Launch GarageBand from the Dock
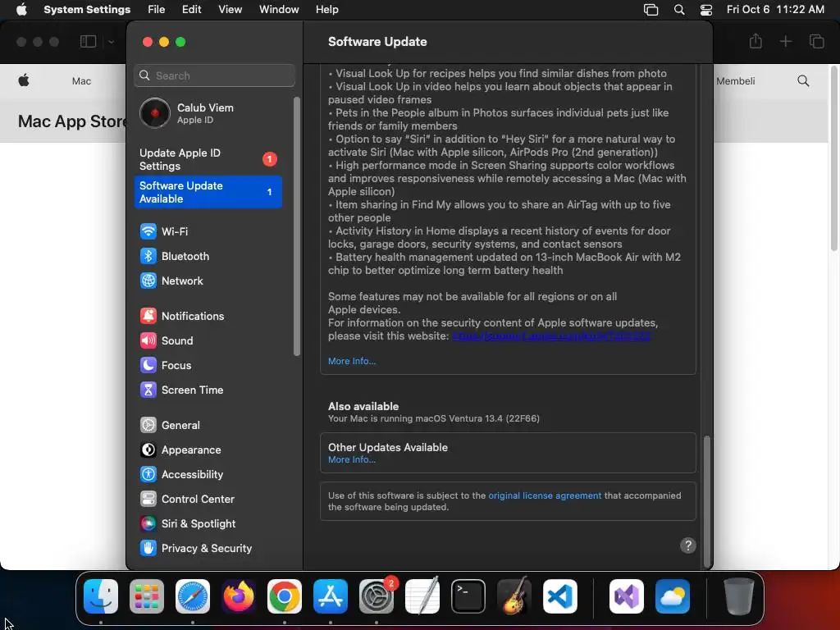The image size is (840, 630). pos(514,596)
